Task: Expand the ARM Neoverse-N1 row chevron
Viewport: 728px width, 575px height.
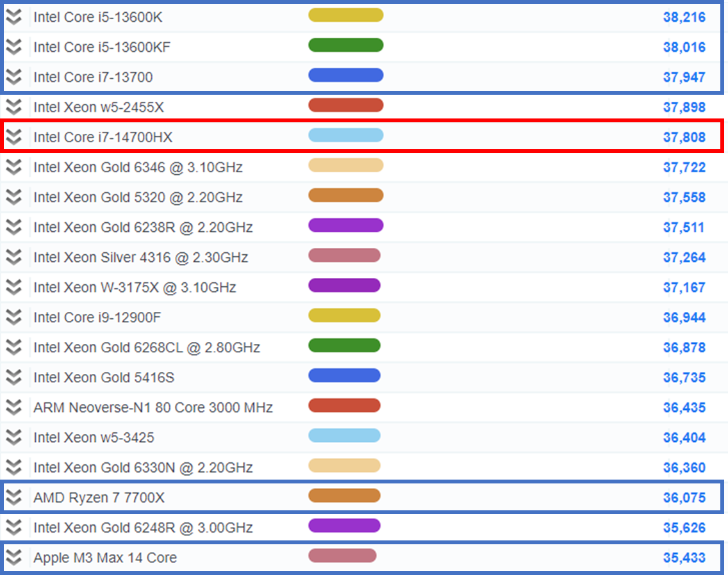Action: (14, 407)
